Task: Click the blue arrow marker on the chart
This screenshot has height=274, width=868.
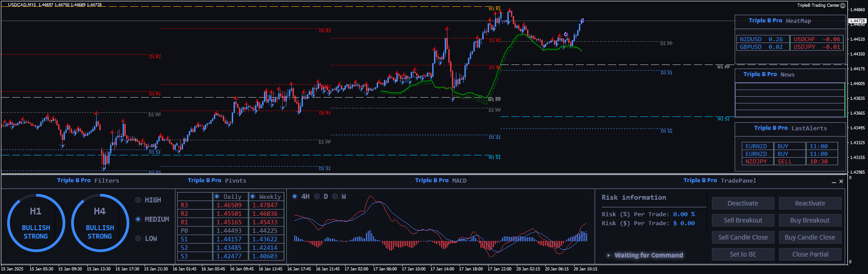Action: click(566, 34)
